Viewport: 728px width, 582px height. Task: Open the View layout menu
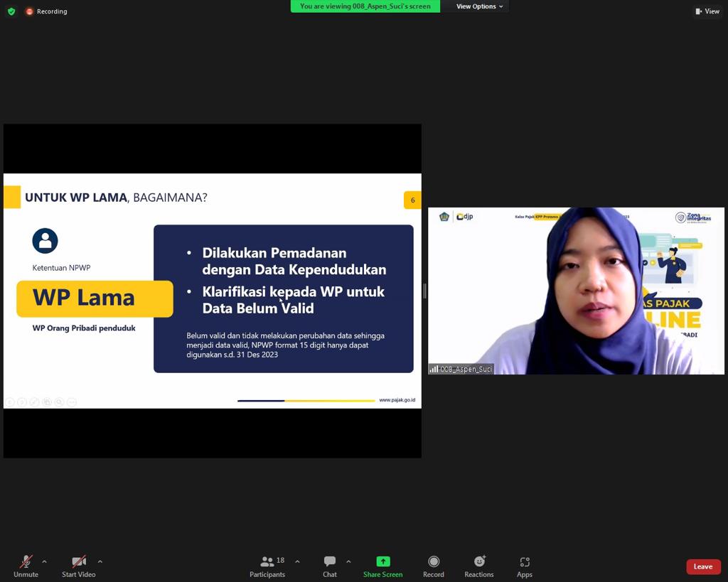pos(707,11)
